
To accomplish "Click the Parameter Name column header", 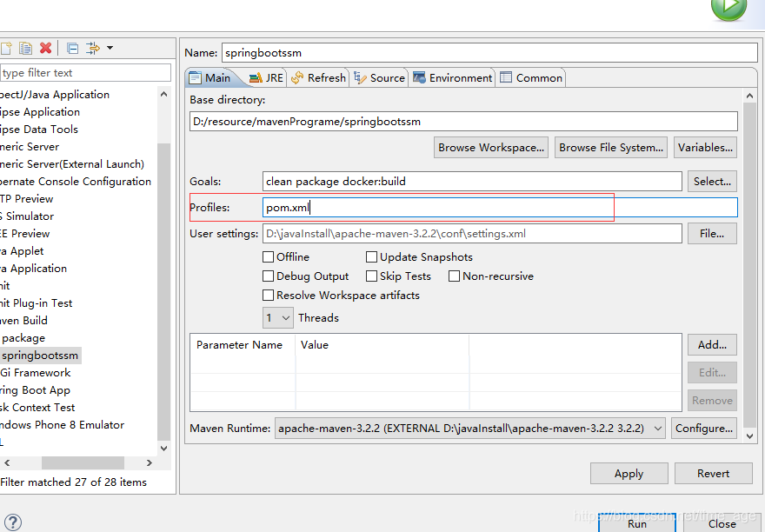I will (x=243, y=345).
